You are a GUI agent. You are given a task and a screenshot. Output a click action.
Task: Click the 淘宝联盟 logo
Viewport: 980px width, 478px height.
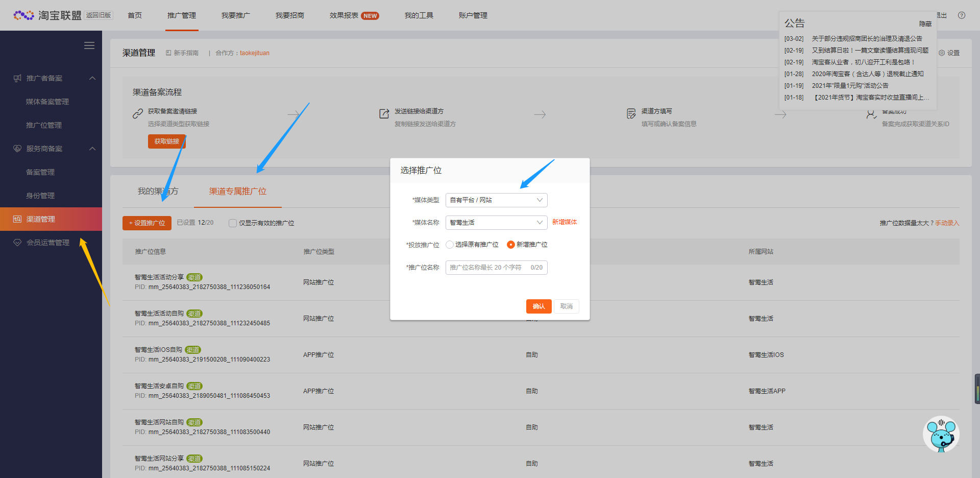tap(47, 15)
